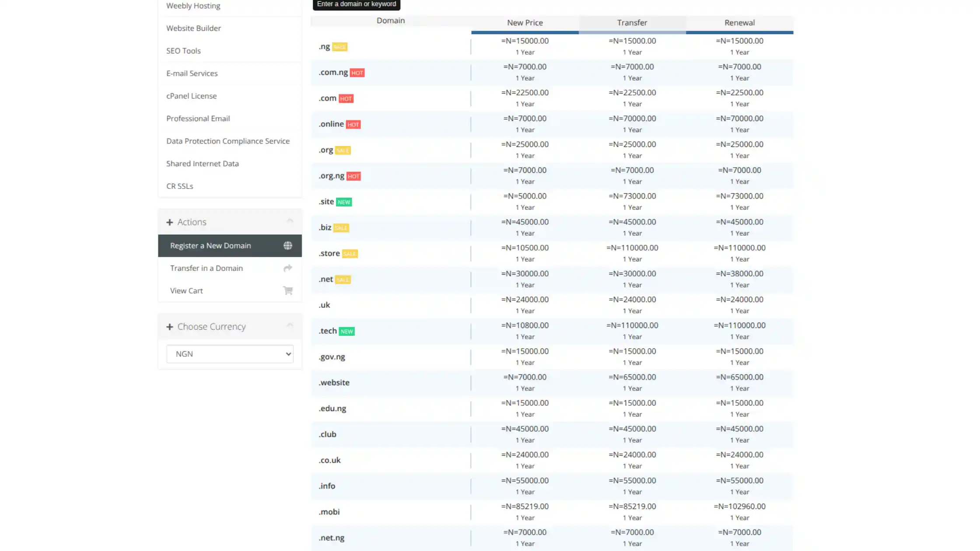Collapse the Actions panel chevron
Viewport: 980px width, 551px height.
[x=290, y=221]
